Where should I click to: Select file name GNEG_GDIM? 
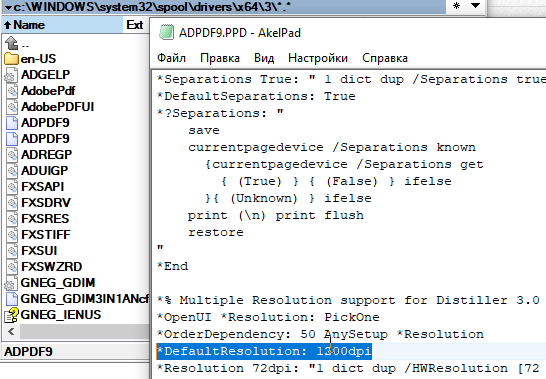click(57, 283)
